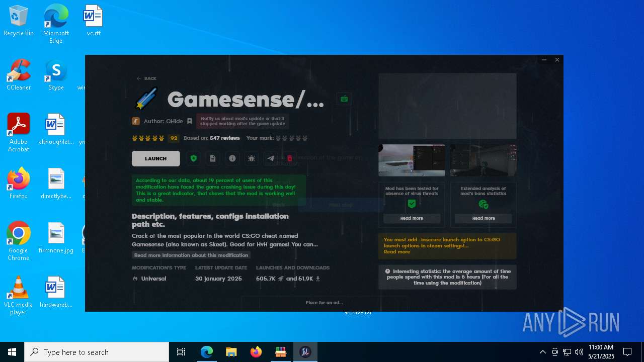This screenshot has width=644, height=362.
Task: Open the directlybe... image file on desktop
Action: point(56,184)
